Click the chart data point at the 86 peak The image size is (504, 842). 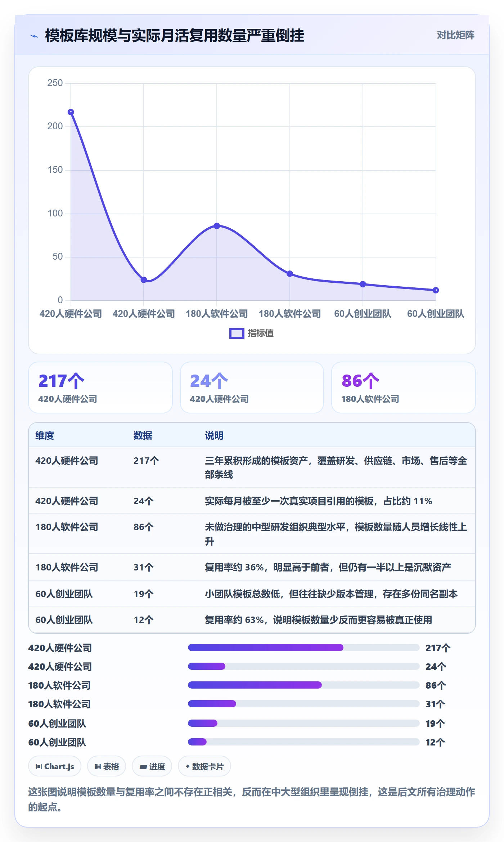pyautogui.click(x=217, y=226)
